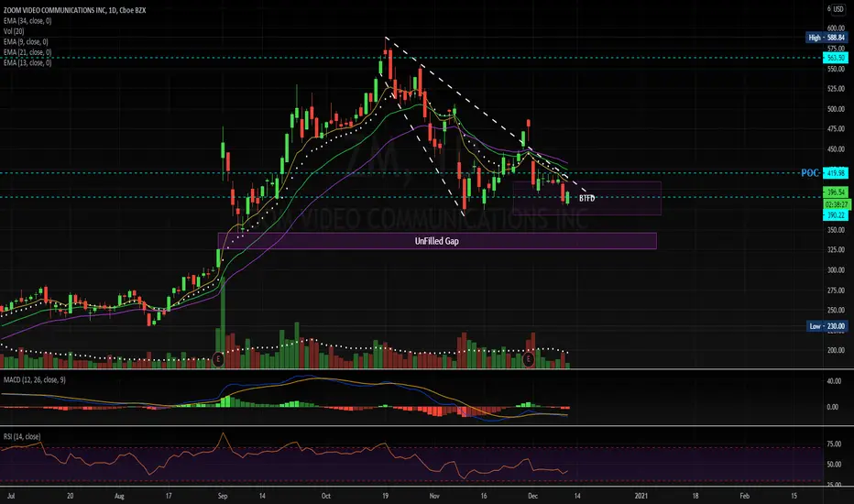Viewport: 854px width, 504px height.
Task: Click the RSI 75.00 axis value
Action: tap(835, 444)
